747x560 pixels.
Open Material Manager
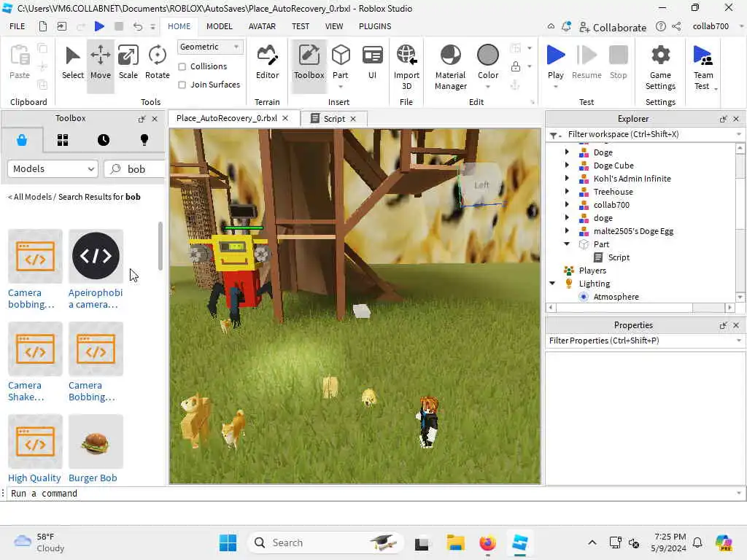(450, 68)
